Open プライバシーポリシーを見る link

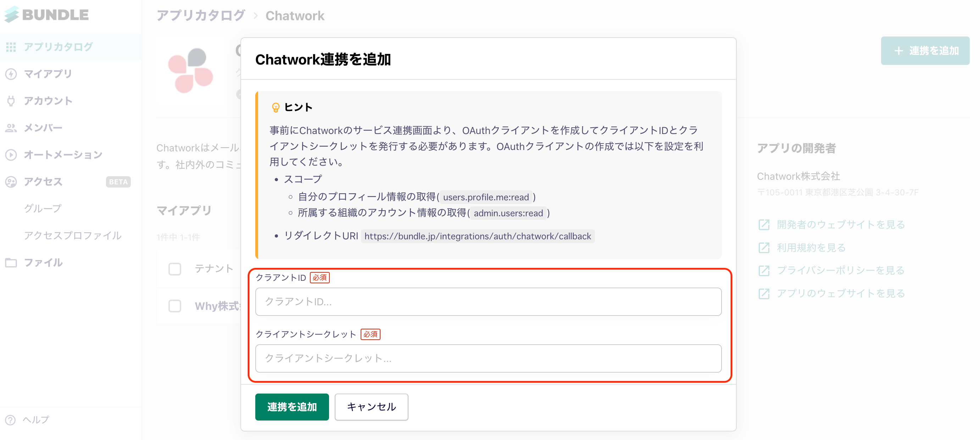click(x=840, y=271)
